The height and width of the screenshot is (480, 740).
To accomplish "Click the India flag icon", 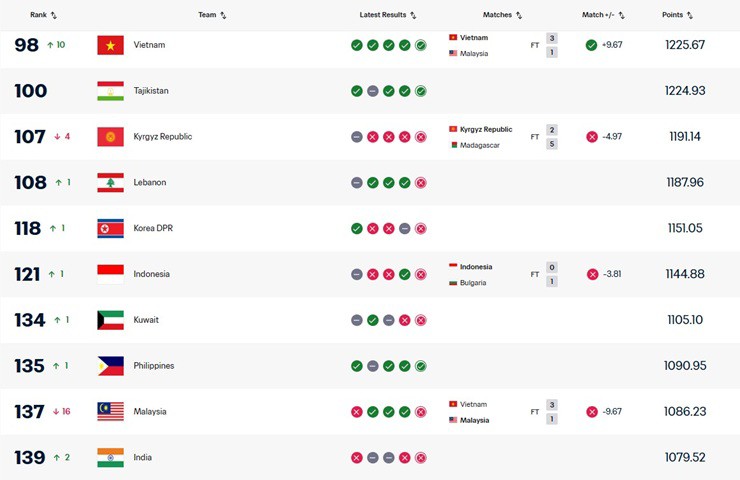I will click(x=110, y=458).
